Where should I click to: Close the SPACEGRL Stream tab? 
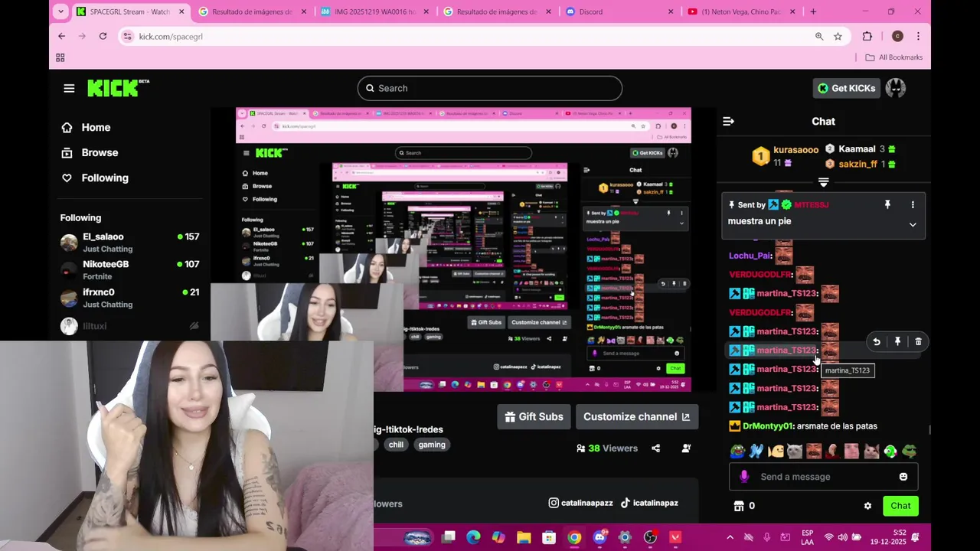coord(181,11)
